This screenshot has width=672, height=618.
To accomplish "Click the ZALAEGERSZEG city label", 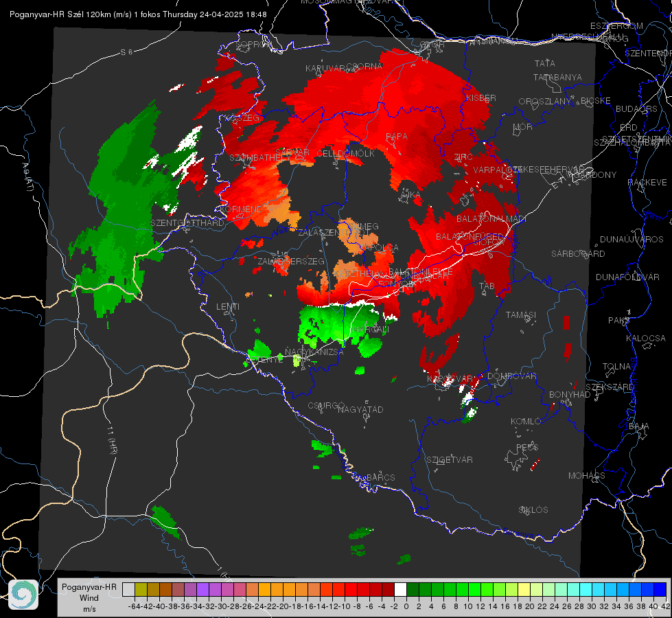I will click(291, 261).
